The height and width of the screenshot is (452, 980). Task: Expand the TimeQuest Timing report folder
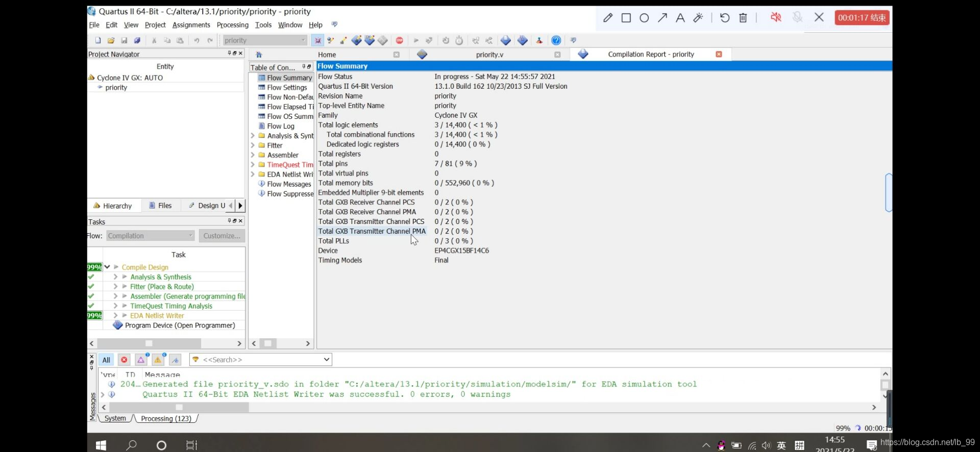(253, 165)
